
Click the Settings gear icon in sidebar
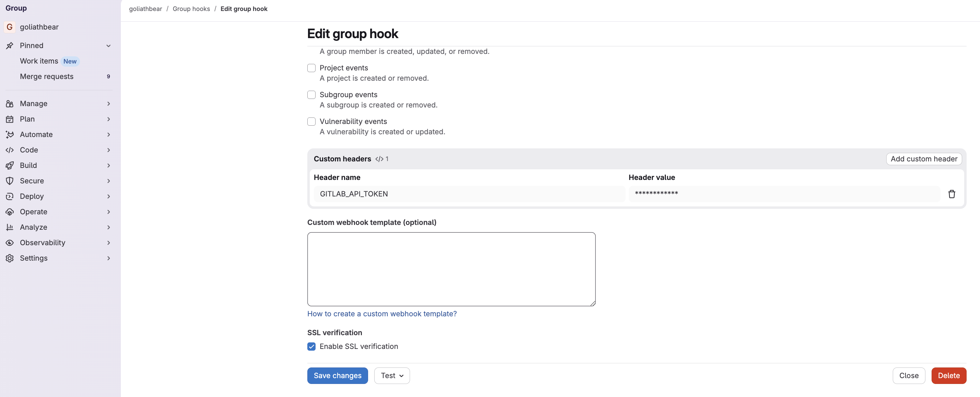[x=10, y=258]
